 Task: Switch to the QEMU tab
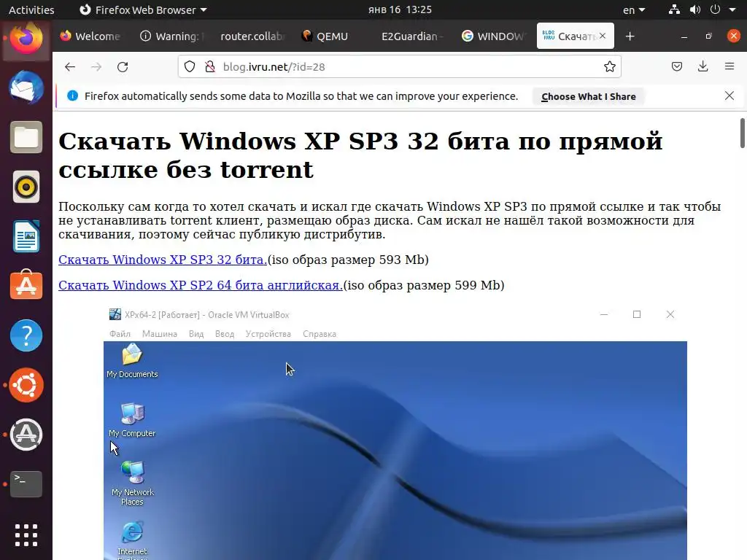point(332,36)
